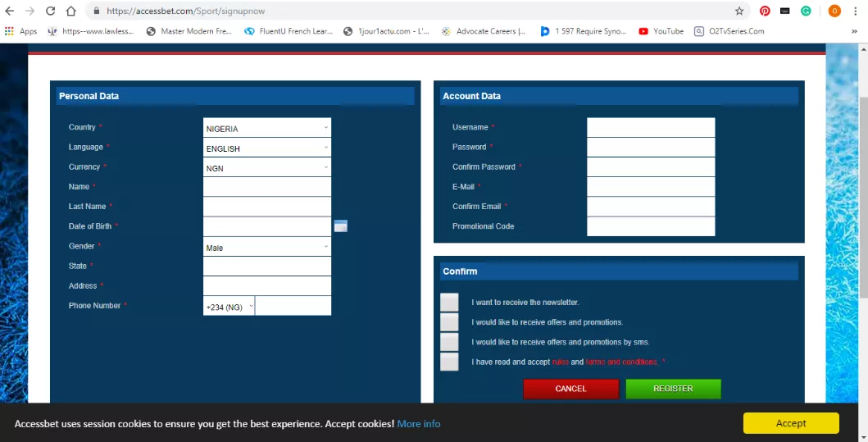
Task: Focus the Confirm Password field
Action: pos(651,167)
